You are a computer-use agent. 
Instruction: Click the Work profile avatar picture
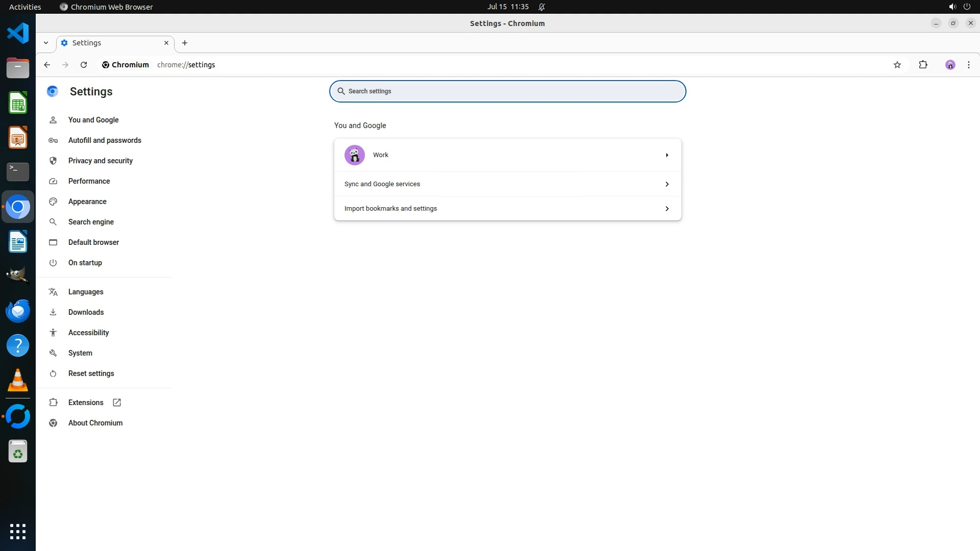[354, 155]
